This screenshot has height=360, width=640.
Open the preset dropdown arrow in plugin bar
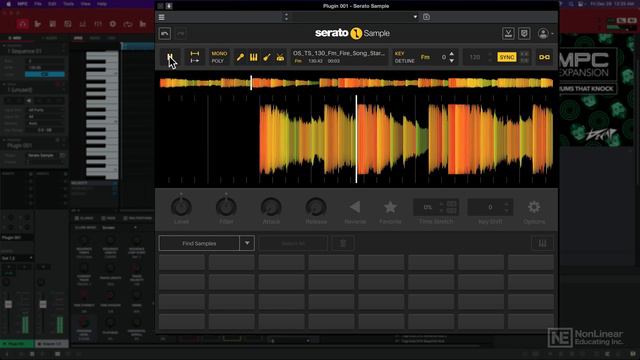click(415, 17)
